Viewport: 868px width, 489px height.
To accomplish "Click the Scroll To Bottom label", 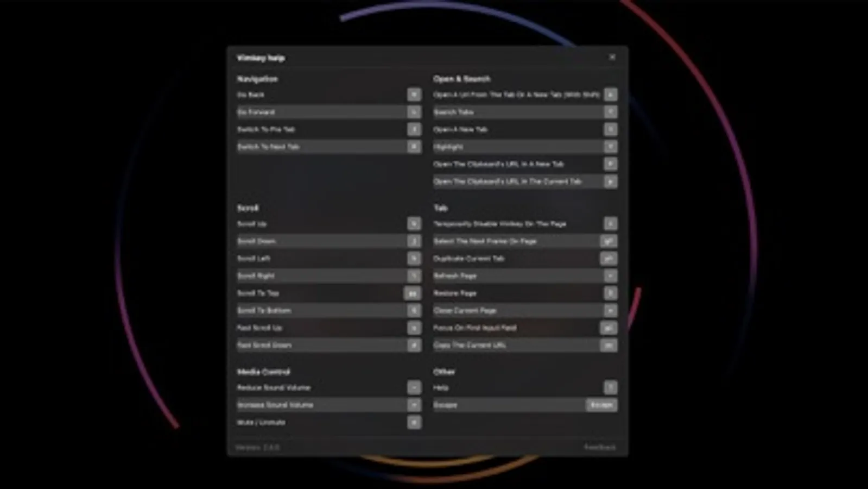I will (264, 311).
